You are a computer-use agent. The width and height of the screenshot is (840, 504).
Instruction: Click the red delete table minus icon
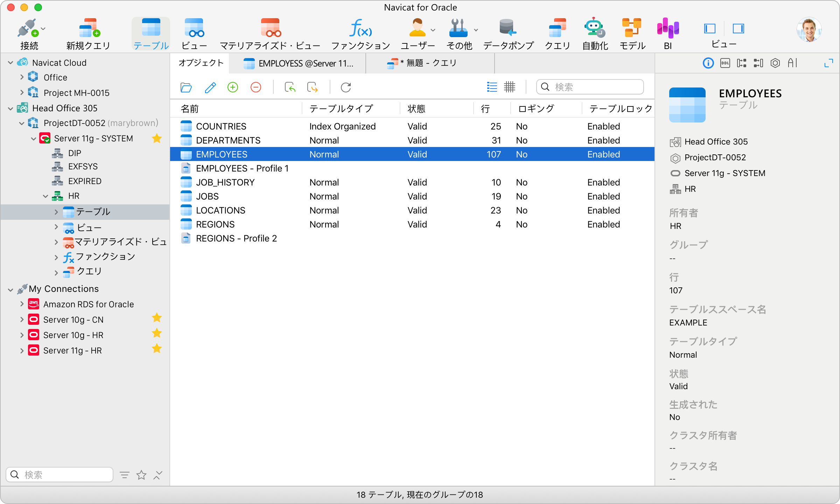pos(256,87)
